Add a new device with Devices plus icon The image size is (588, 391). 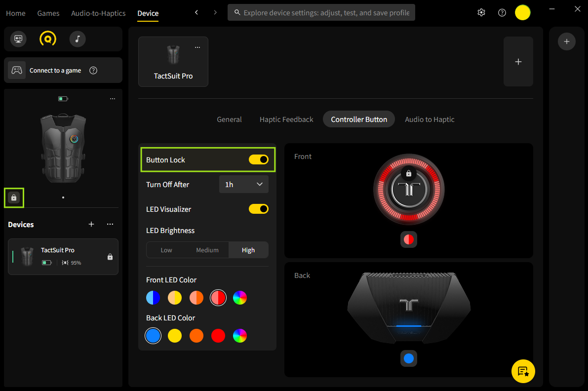coord(91,224)
